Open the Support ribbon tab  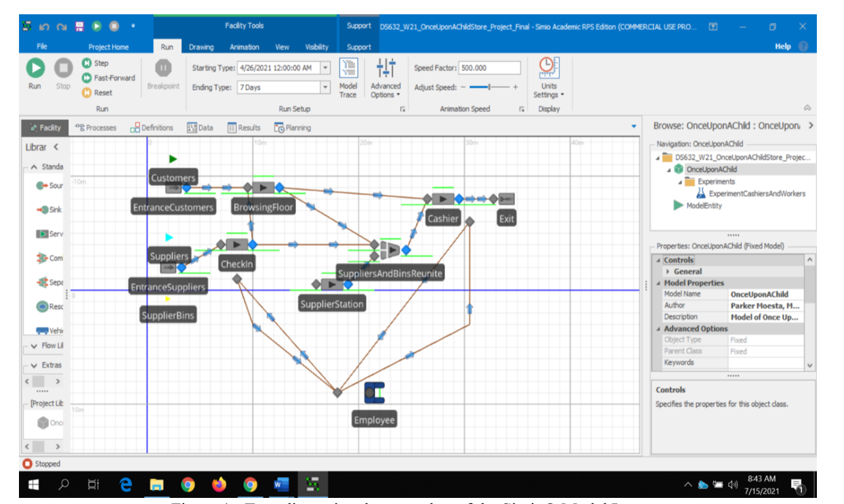point(359,47)
